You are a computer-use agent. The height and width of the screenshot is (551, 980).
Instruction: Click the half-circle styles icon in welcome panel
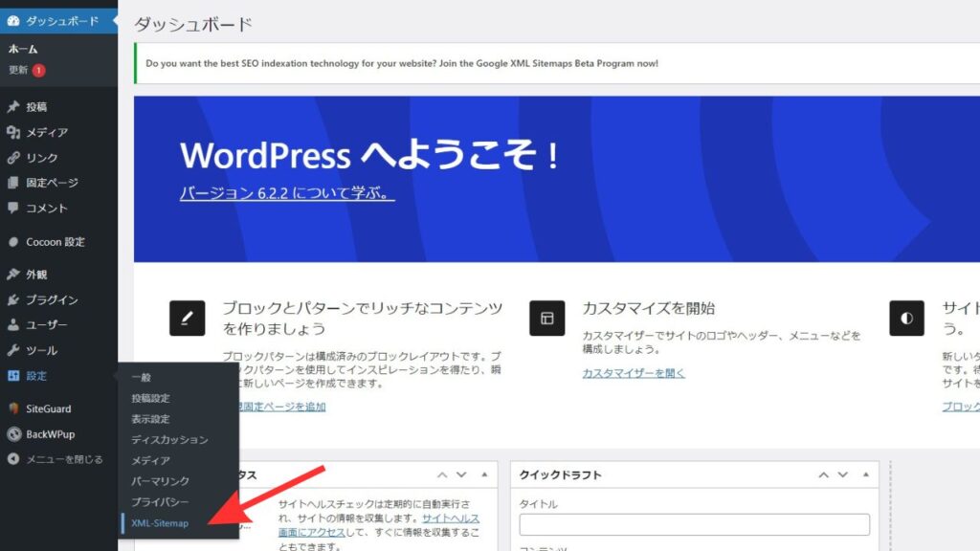[x=907, y=318]
